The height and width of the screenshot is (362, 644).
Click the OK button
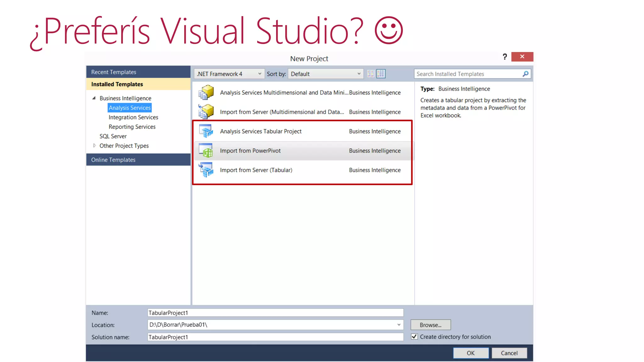click(471, 353)
